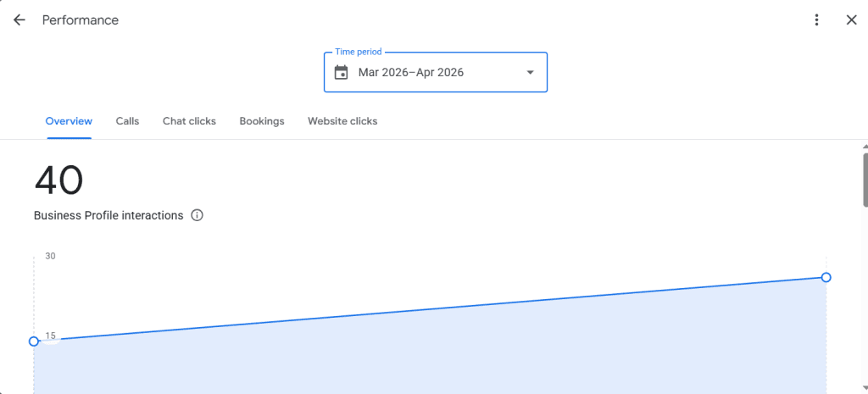Open the three-dot more options menu
This screenshot has width=868, height=394.
coord(816,20)
